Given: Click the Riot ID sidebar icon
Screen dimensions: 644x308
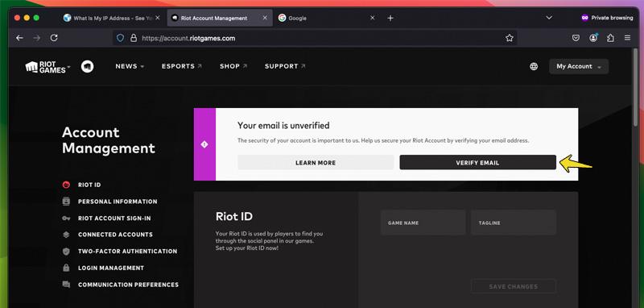Looking at the screenshot, I should (66, 185).
